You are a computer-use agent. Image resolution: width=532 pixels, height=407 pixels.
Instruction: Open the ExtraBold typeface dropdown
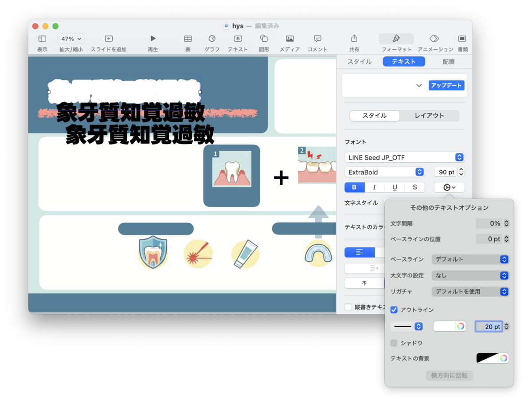click(384, 172)
